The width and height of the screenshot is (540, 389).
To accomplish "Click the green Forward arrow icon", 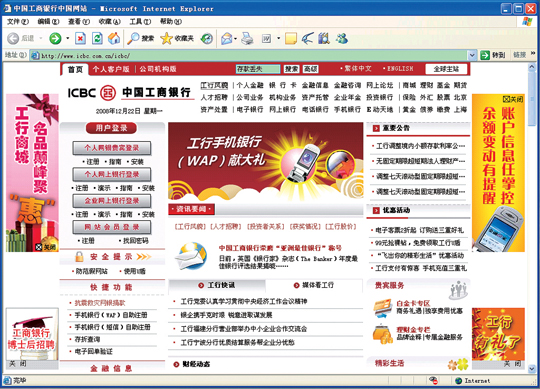I will [x=55, y=38].
